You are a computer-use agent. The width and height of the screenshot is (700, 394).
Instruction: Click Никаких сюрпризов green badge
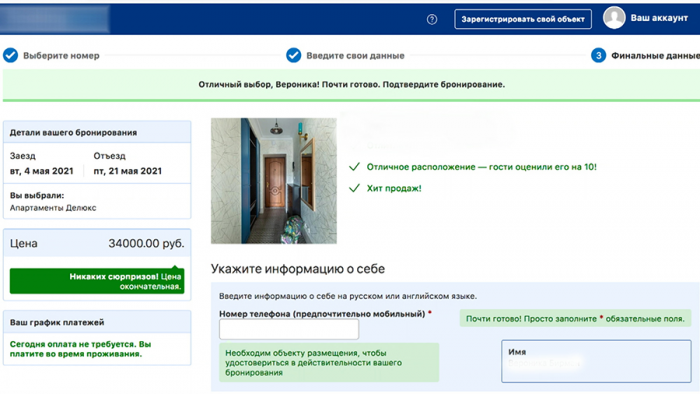click(x=97, y=281)
